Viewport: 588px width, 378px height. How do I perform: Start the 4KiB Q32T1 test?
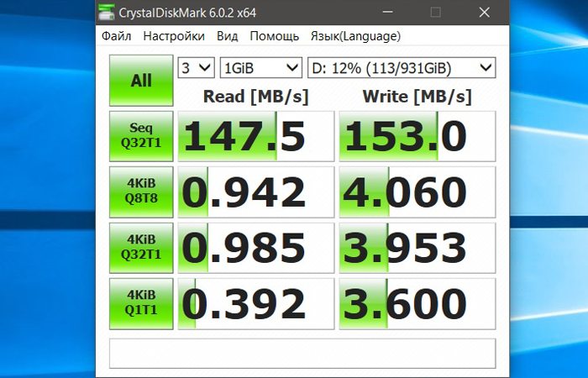tap(141, 247)
